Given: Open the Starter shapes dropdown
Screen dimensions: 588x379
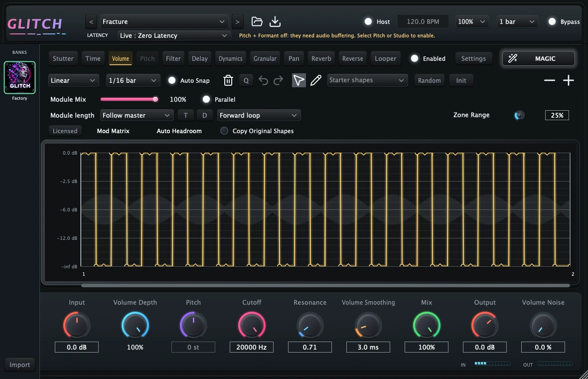Looking at the screenshot, I should point(368,80).
